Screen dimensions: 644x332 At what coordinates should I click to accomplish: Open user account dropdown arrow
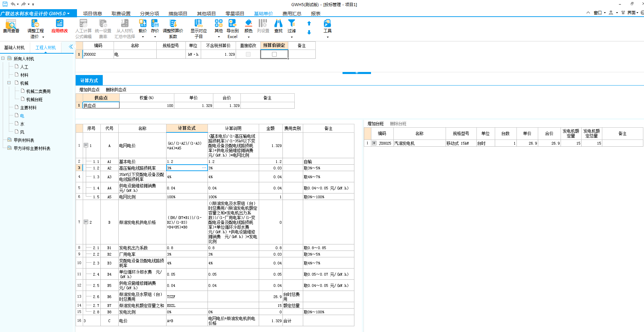pyautogui.click(x=617, y=13)
